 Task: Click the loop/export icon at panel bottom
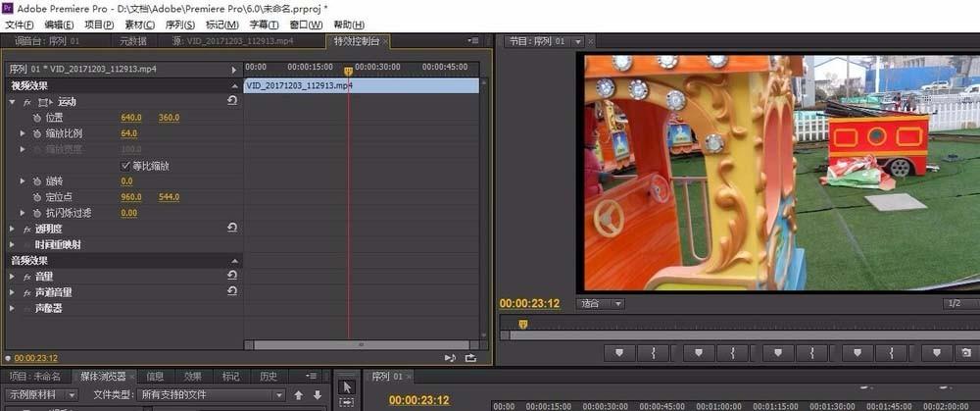coord(470,358)
